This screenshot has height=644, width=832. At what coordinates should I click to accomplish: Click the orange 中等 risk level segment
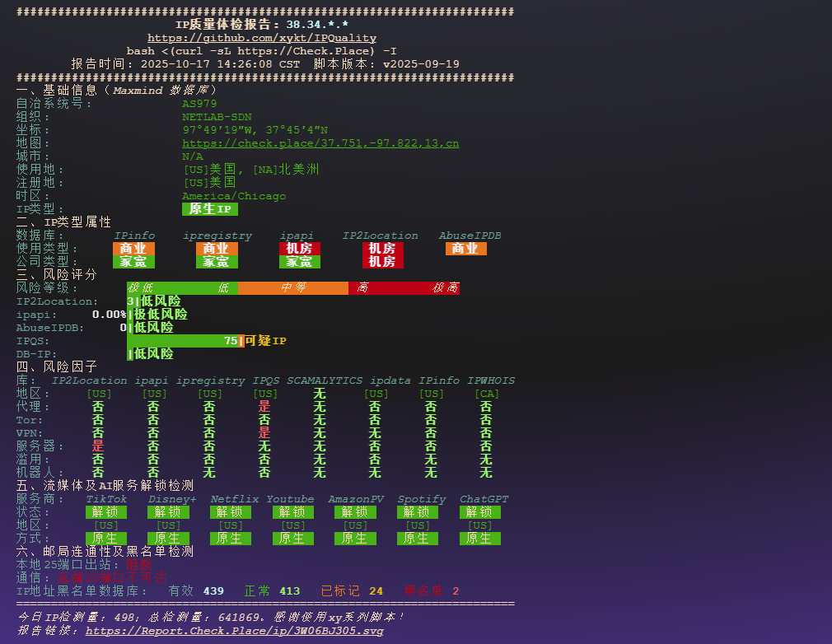[293, 288]
